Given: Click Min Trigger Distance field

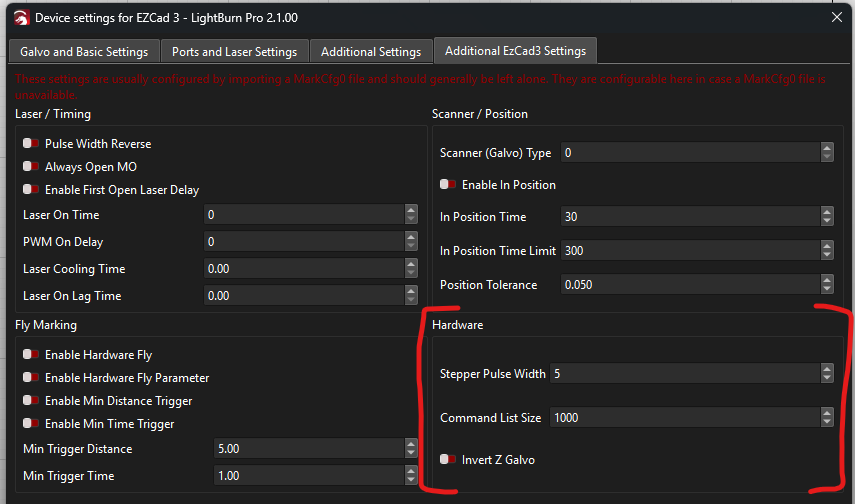Looking at the screenshot, I should point(309,448).
